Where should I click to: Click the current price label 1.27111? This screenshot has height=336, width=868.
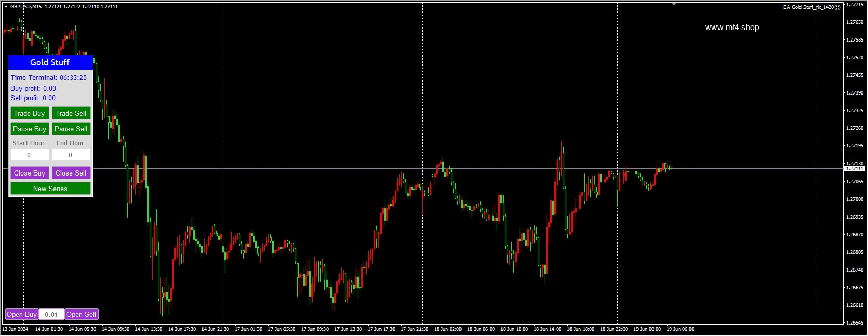pos(855,169)
